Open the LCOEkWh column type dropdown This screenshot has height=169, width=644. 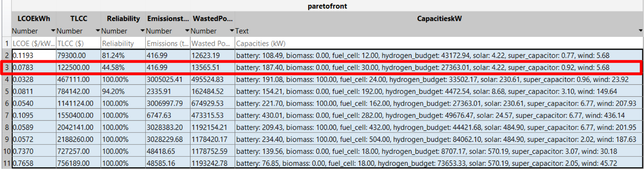pos(53,31)
